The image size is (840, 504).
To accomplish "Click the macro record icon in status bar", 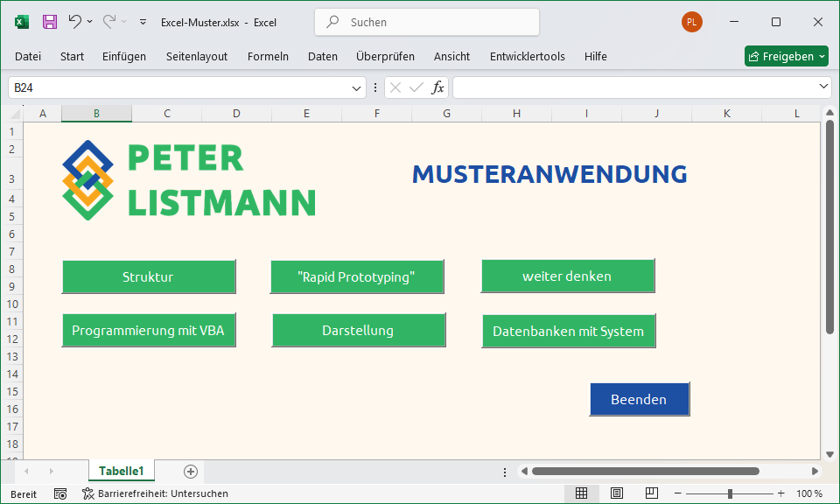I will (x=59, y=493).
